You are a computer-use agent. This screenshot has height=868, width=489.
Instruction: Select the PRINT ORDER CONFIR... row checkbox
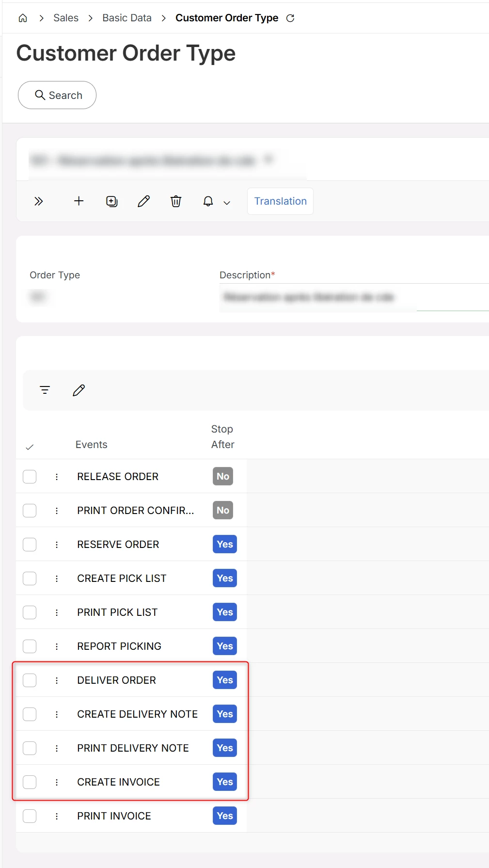[30, 511]
